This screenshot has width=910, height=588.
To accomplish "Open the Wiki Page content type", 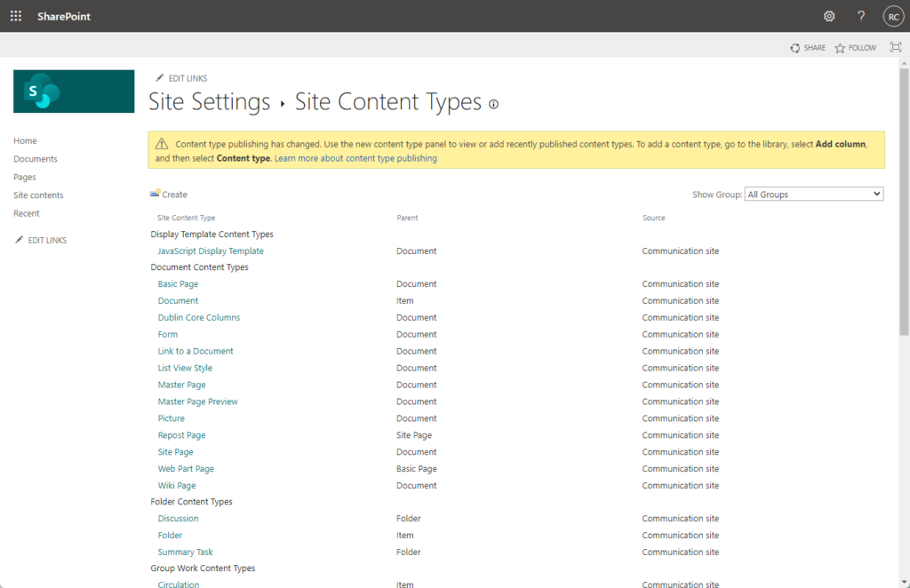I will (x=177, y=486).
